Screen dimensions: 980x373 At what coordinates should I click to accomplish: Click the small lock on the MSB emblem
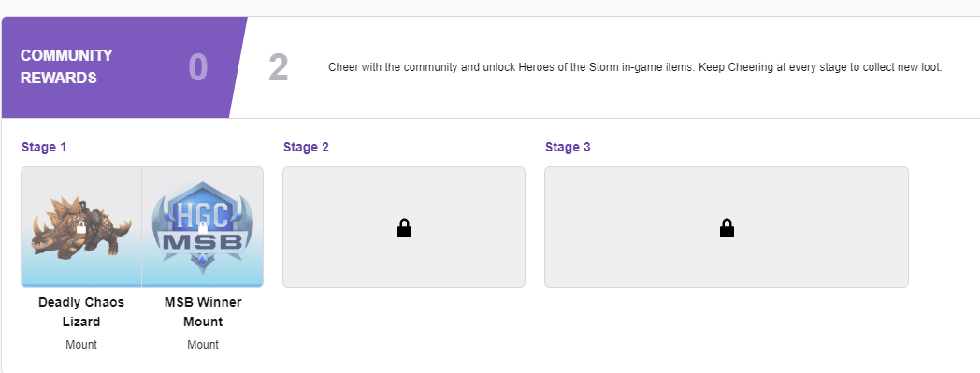[203, 227]
